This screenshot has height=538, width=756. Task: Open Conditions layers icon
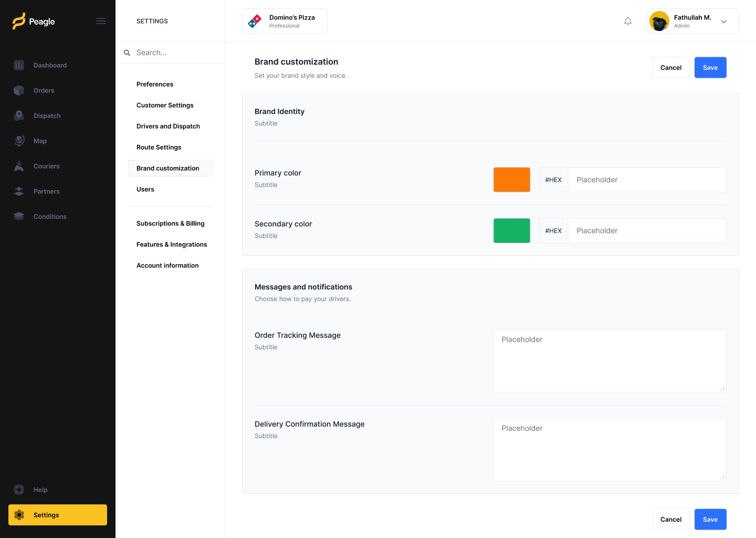tap(19, 216)
